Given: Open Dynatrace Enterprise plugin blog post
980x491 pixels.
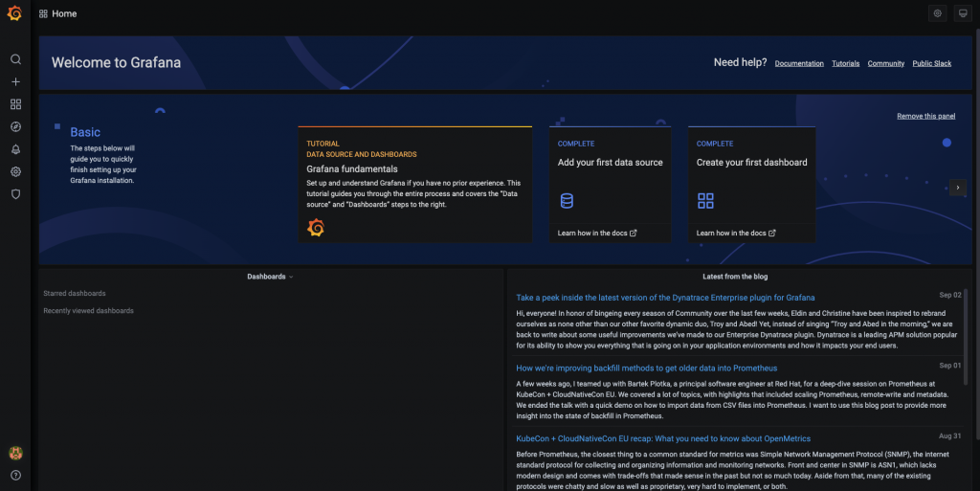Looking at the screenshot, I should tap(665, 298).
